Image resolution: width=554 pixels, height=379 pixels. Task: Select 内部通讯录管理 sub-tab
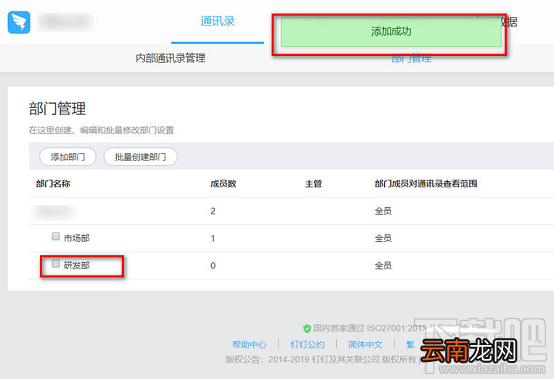(170, 58)
